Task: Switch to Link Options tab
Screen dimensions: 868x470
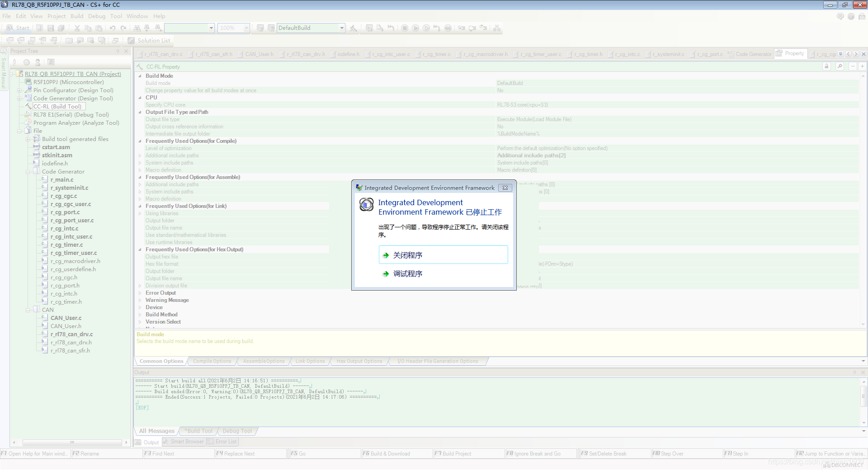Action: 310,361
